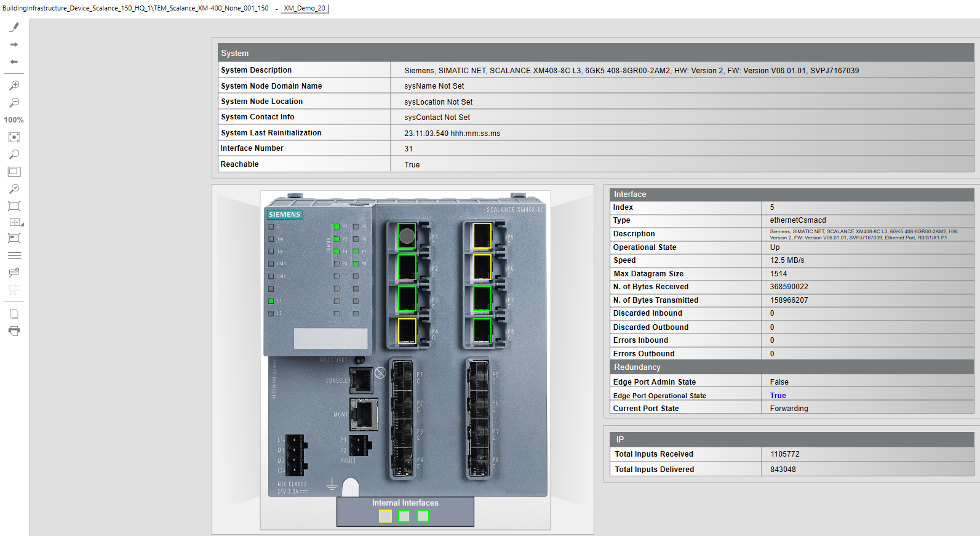Click the fit-to-screen icon below 100%

(x=14, y=137)
